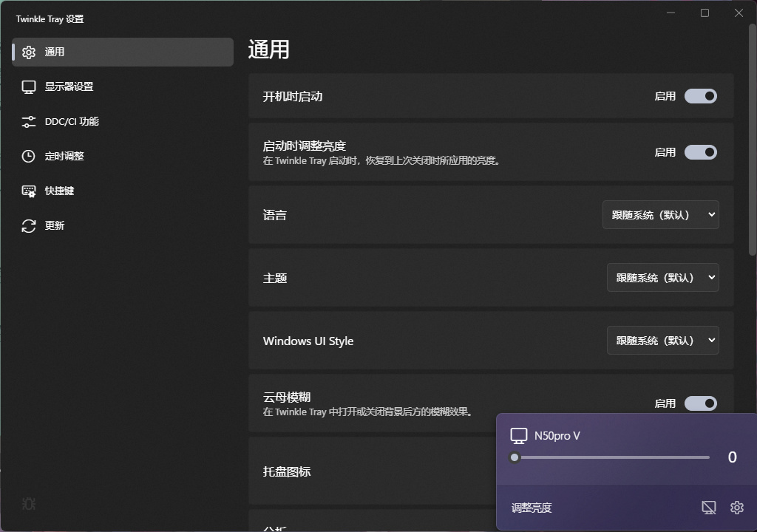Open the 语言 dropdown
This screenshot has height=532, width=757.
(660, 215)
